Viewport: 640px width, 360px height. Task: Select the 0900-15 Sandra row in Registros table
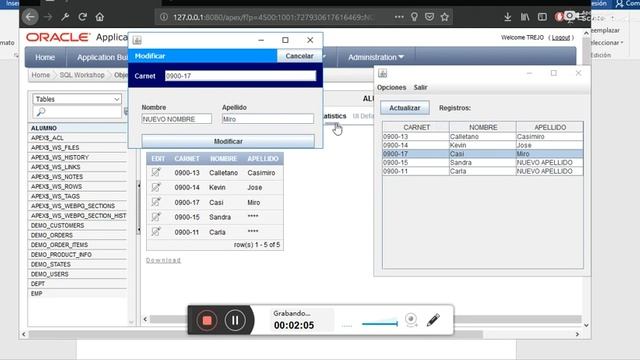point(482,162)
